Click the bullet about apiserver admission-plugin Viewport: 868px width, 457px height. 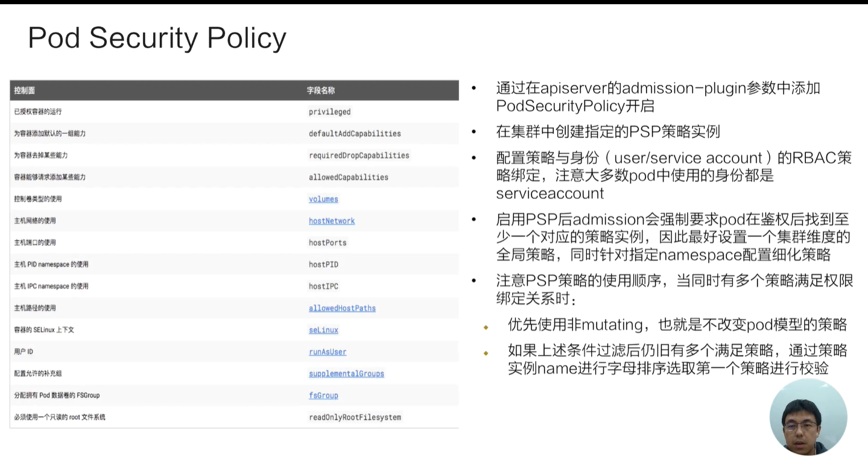point(658,97)
